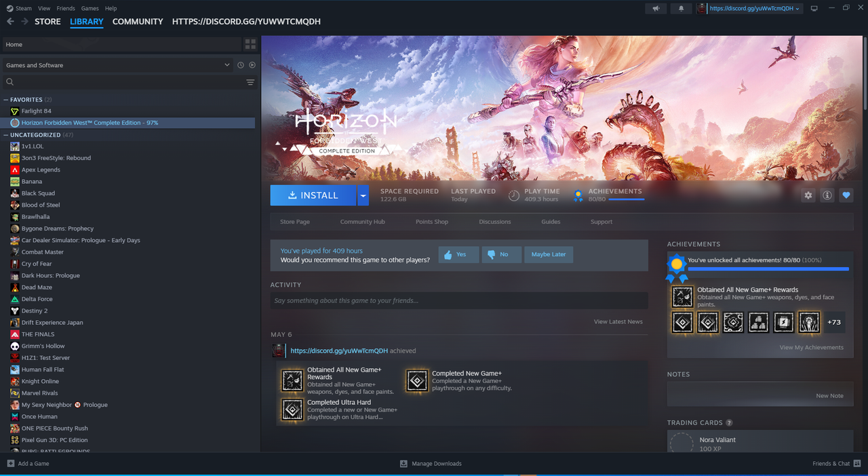
Task: Open install options dropdown arrow
Action: 363,195
